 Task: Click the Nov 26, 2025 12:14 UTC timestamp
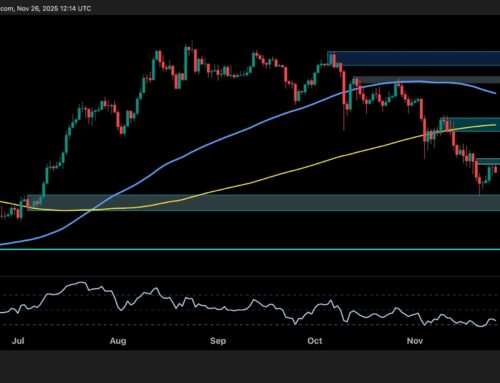(54, 9)
